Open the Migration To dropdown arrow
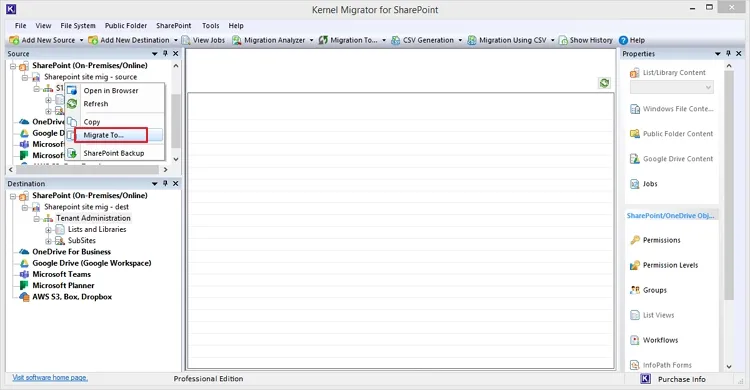 [x=384, y=40]
